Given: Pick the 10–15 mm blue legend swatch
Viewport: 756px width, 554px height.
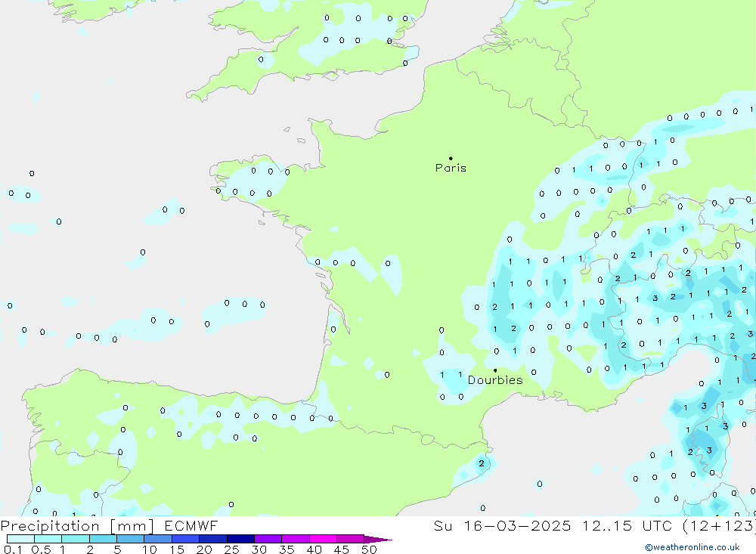Looking at the screenshot, I should coord(158,539).
